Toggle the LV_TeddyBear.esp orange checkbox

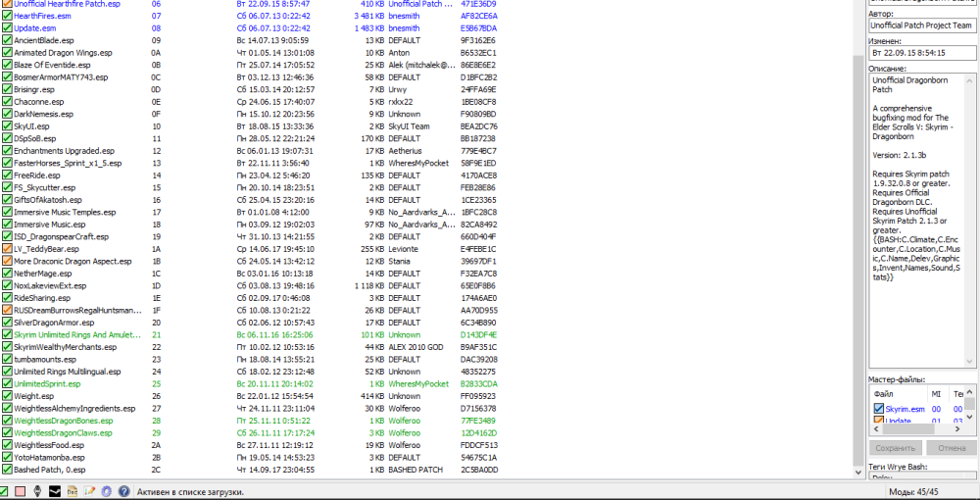pos(7,249)
